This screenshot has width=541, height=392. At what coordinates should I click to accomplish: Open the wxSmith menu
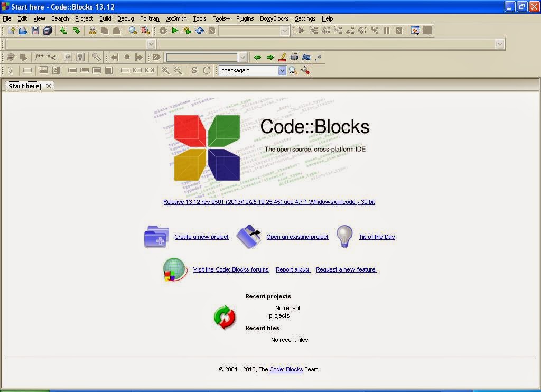point(176,18)
